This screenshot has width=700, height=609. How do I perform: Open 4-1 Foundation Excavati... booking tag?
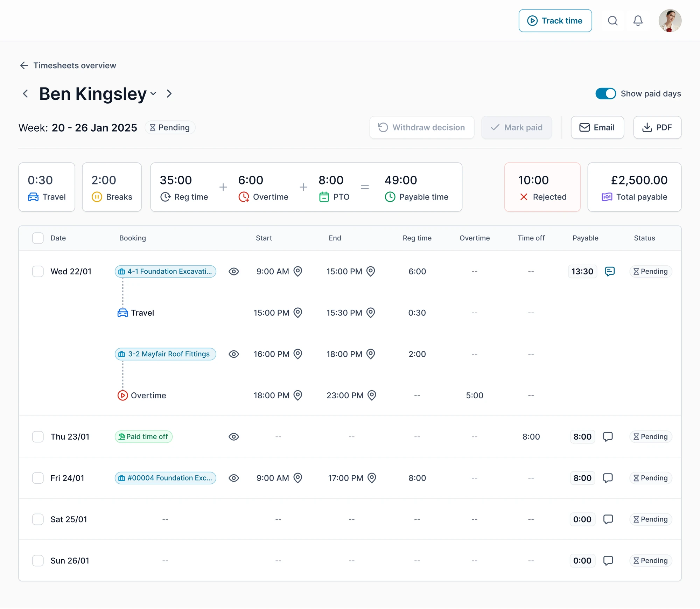(166, 271)
